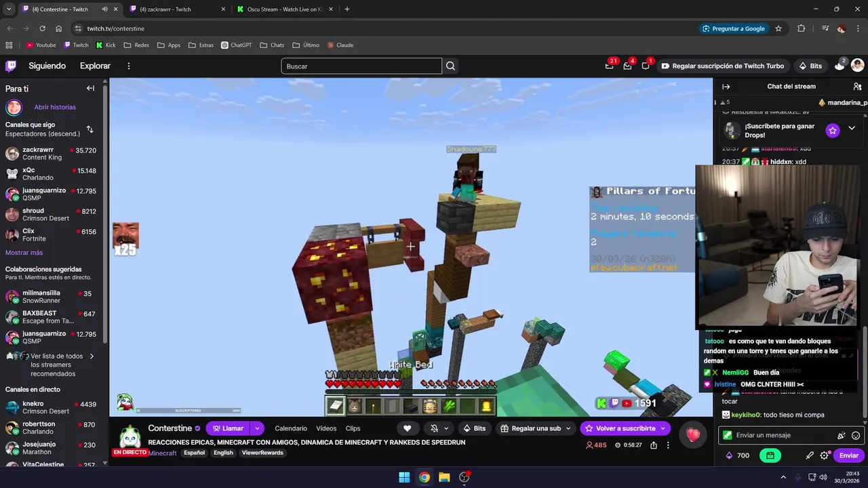
Task: Open Chrome tab search dropdown arrow
Action: coord(9,9)
